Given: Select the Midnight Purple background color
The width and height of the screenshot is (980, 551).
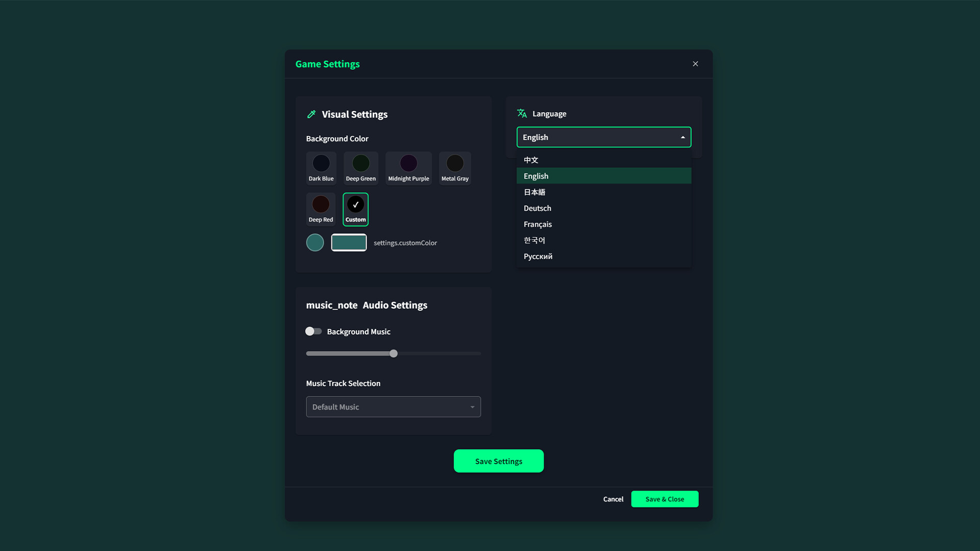Looking at the screenshot, I should (x=408, y=163).
